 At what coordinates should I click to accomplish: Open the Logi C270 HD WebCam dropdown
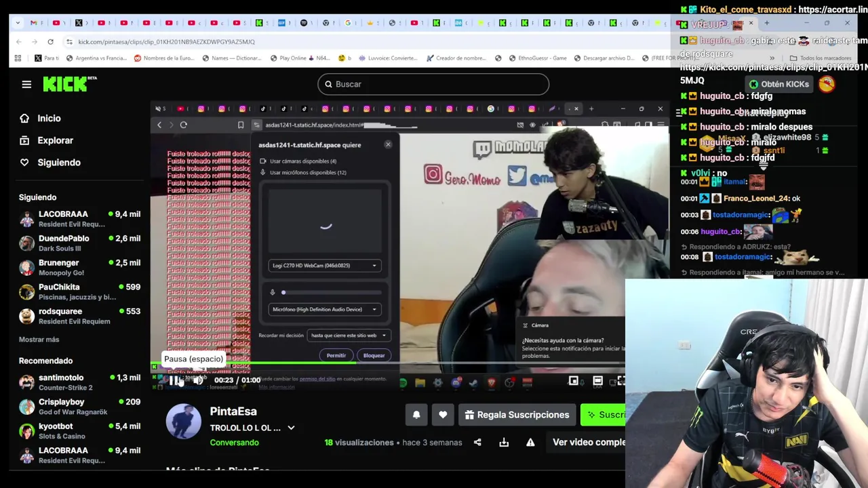tap(325, 266)
